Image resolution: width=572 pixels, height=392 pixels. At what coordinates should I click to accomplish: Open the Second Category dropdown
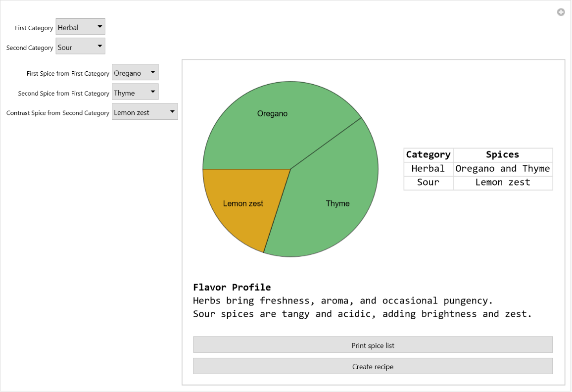pyautogui.click(x=80, y=47)
